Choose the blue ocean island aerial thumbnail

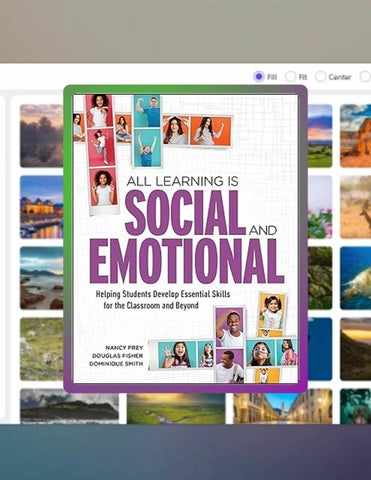point(355,278)
